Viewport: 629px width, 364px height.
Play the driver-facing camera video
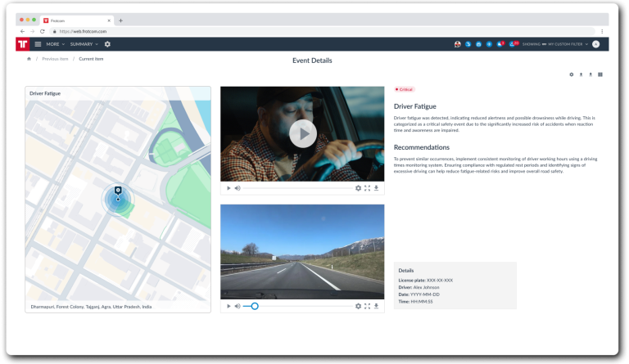click(302, 133)
